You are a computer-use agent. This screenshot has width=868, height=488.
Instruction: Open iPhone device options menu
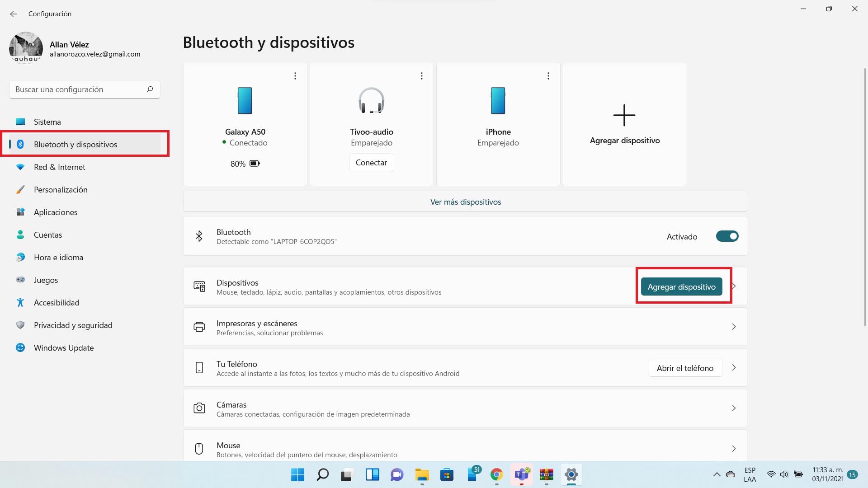[548, 75]
